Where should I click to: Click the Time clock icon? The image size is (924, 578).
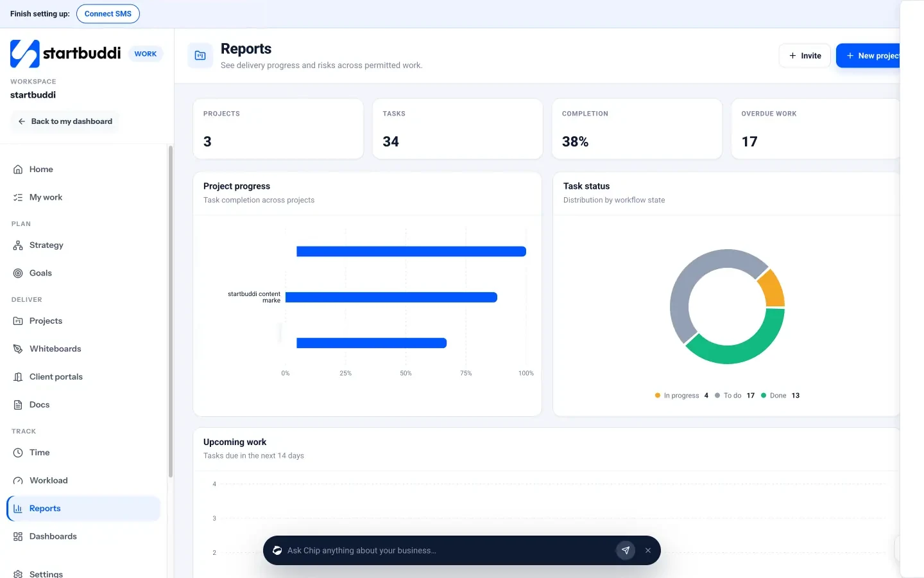pyautogui.click(x=18, y=453)
